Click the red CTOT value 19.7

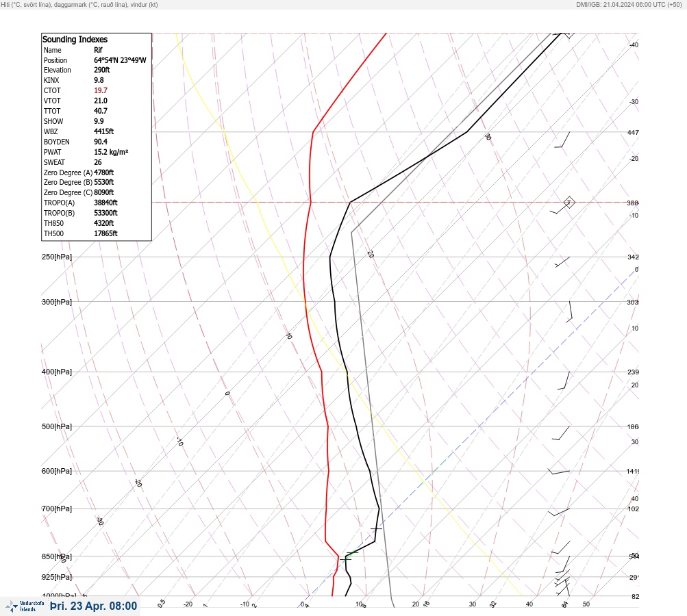click(x=100, y=90)
